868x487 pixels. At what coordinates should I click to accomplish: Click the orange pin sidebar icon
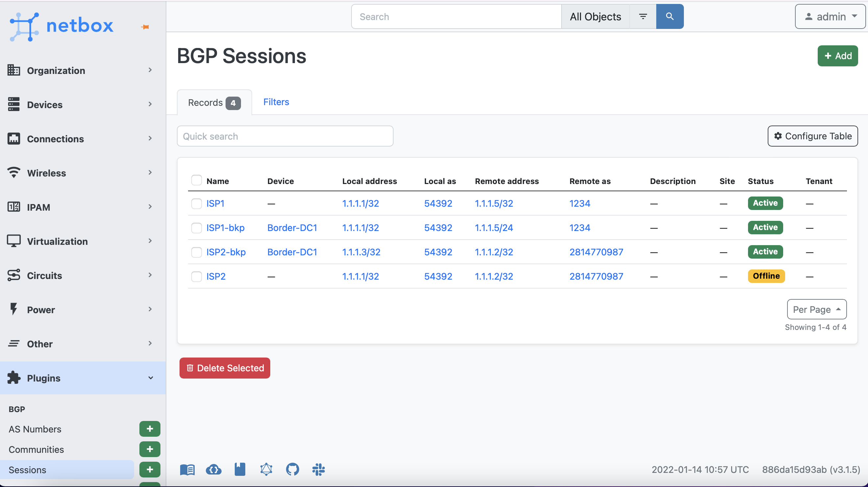coord(145,27)
